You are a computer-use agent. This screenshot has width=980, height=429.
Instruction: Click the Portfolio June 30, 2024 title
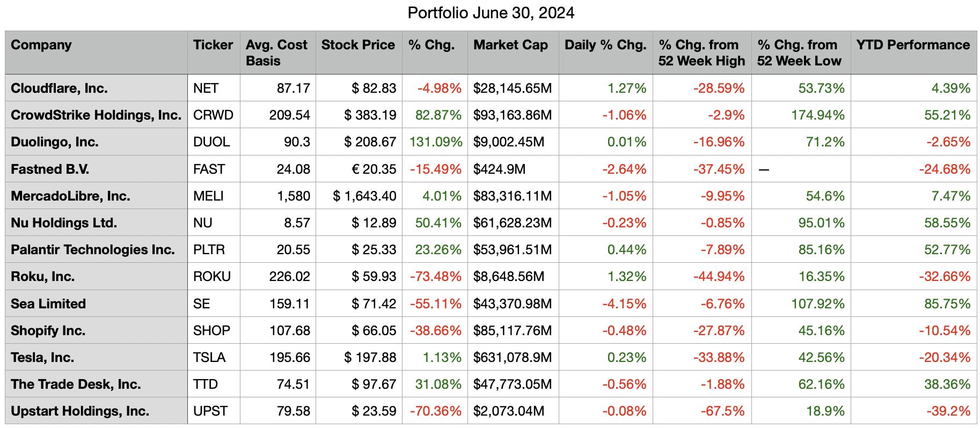[x=491, y=13]
